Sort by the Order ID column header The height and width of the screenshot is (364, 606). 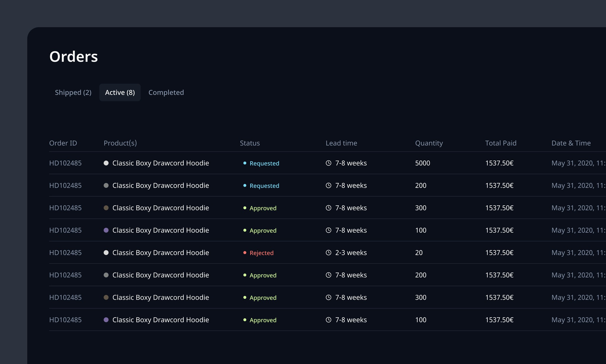pyautogui.click(x=63, y=143)
